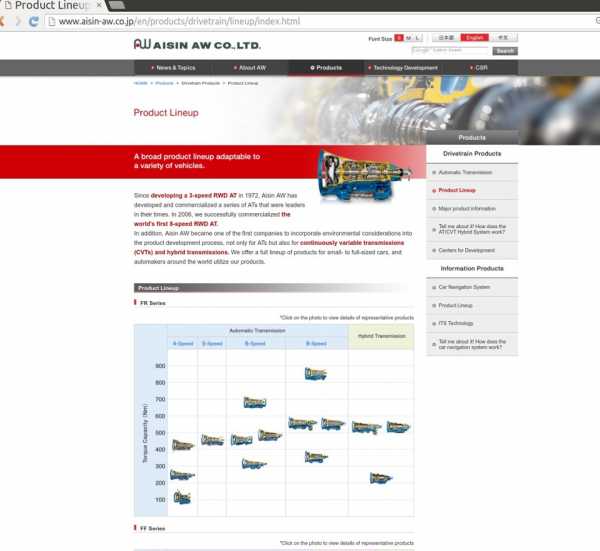600x551 pixels.
Task: Open the 100 Nm 4-speed transmission photo
Action: pos(182,497)
